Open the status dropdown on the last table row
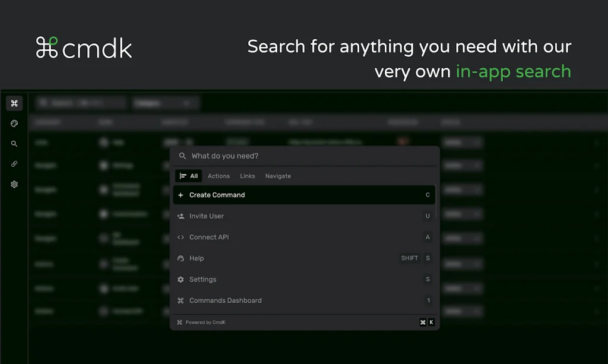The image size is (608, 364). [x=463, y=311]
